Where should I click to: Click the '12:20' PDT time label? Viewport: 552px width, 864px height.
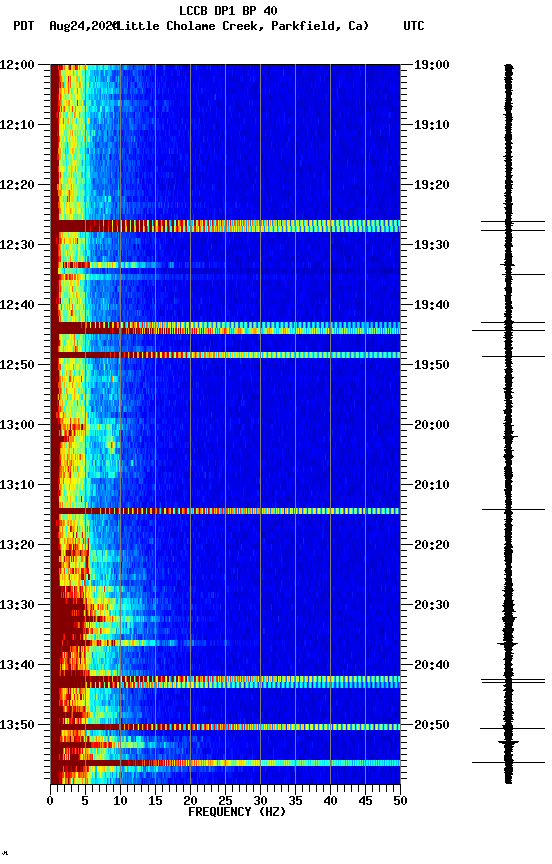coord(17,185)
